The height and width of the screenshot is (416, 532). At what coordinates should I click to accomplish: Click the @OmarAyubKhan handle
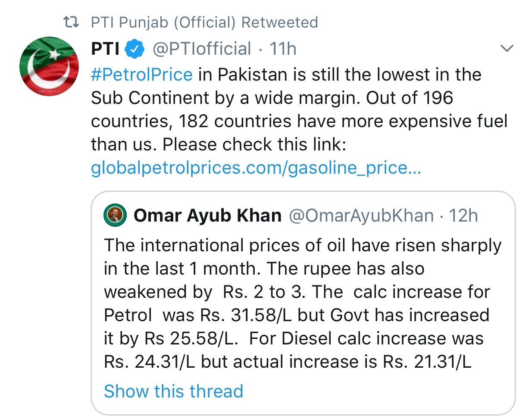pos(361,215)
